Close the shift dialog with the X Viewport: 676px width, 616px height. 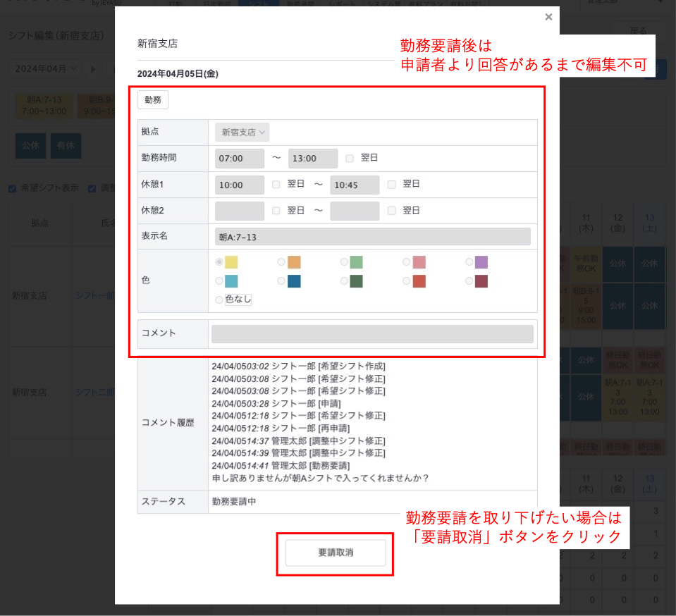click(x=548, y=17)
